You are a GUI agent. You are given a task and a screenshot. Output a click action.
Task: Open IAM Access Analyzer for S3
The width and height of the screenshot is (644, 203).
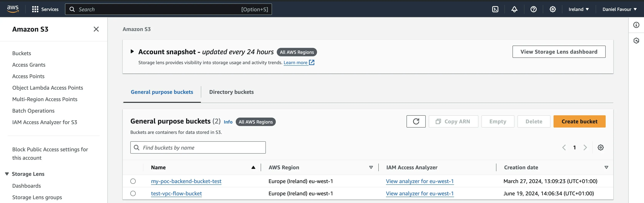[x=44, y=122]
